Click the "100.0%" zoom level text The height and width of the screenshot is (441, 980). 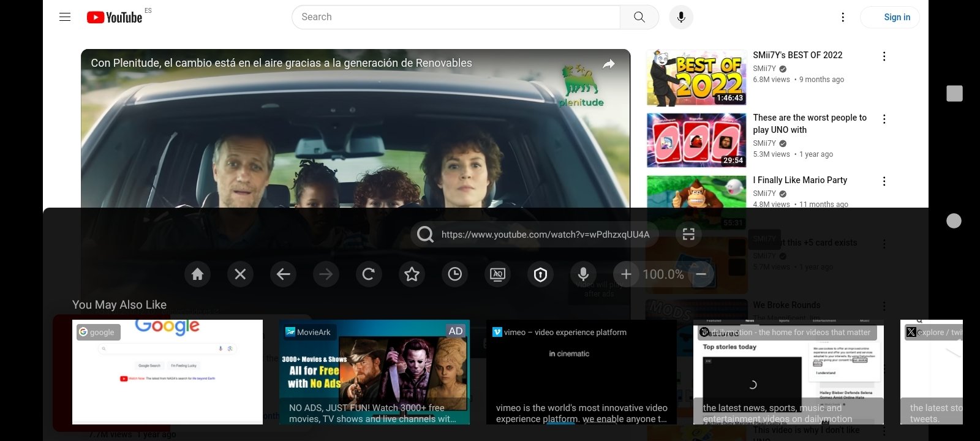coord(663,274)
